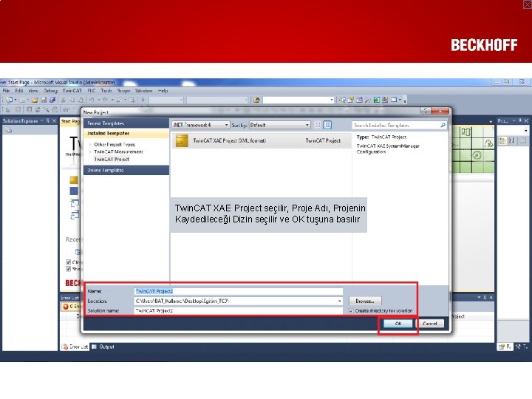Open the Sort by Default dropdown
Image resolution: width=532 pixels, height=399 pixels.
coord(307,125)
